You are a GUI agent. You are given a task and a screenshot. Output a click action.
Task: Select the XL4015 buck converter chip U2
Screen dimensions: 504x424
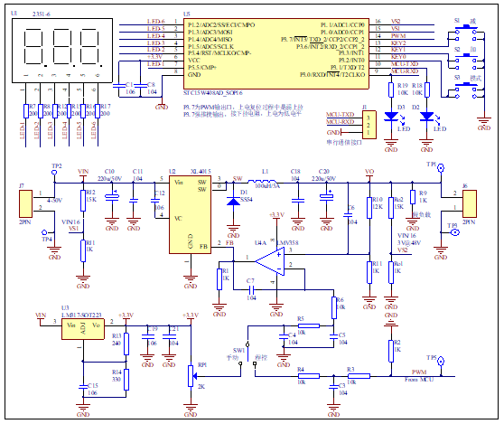tap(191, 214)
